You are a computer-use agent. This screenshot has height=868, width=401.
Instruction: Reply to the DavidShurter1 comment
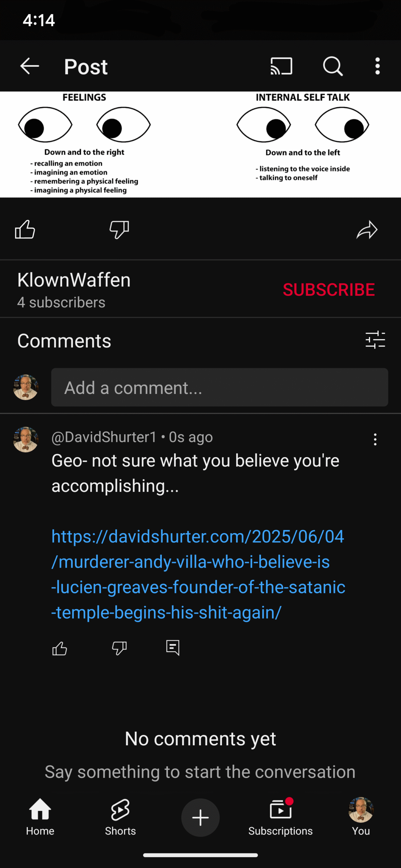pyautogui.click(x=173, y=648)
